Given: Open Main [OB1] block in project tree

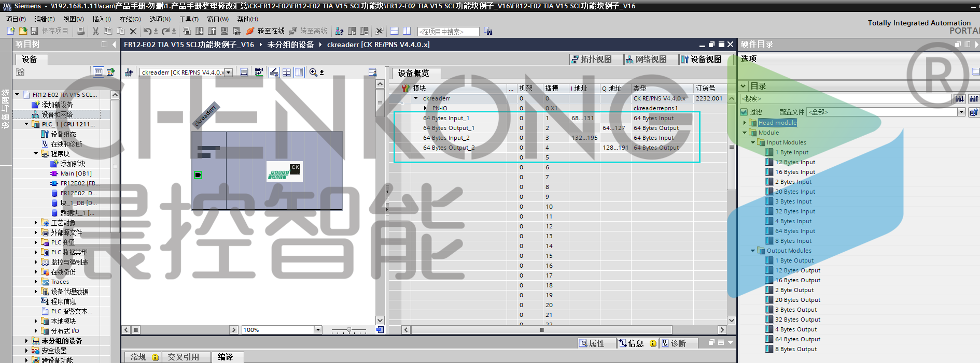Looking at the screenshot, I should [x=76, y=173].
